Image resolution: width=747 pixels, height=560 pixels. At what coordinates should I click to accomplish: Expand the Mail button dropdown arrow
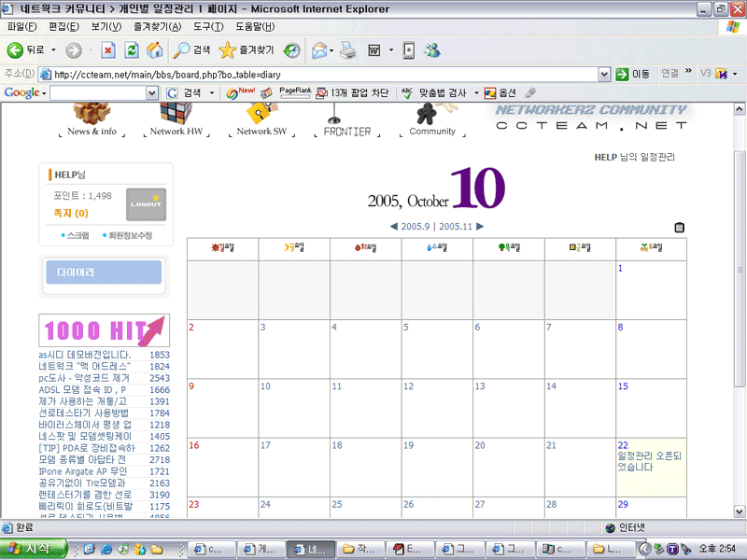(x=331, y=50)
